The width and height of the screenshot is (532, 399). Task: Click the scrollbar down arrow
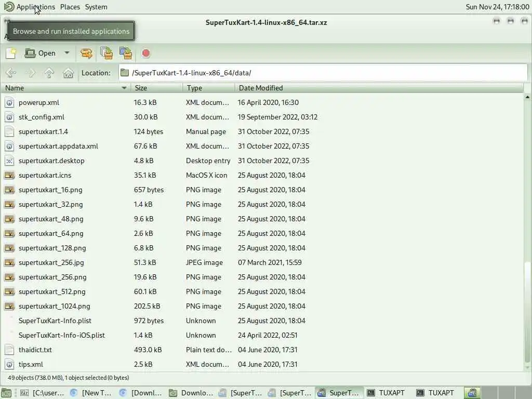527,367
